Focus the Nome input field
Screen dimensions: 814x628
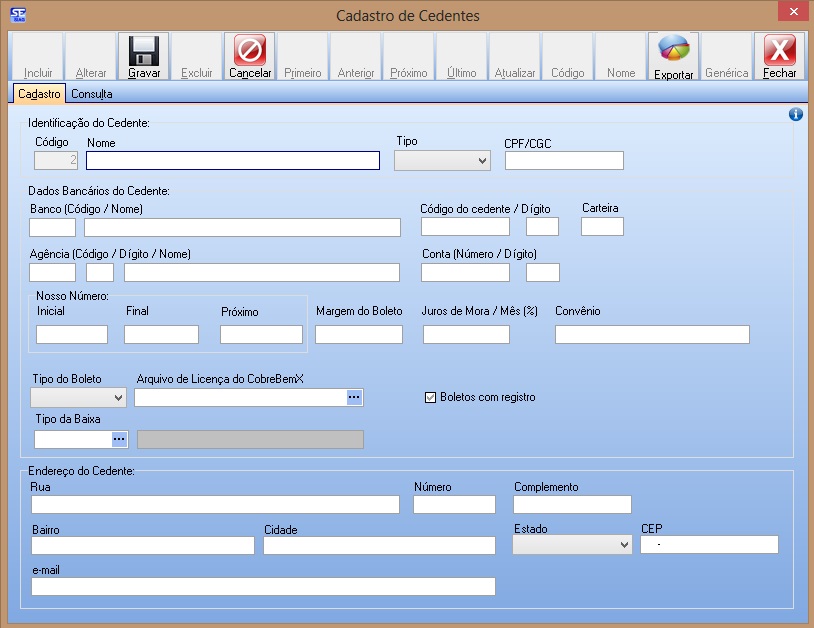pyautogui.click(x=233, y=160)
